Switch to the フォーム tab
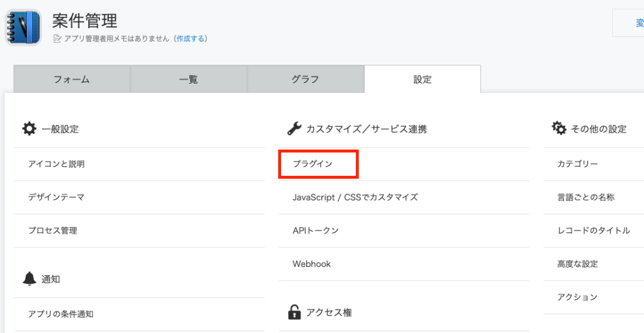The width and height of the screenshot is (644, 333). pyautogui.click(x=72, y=79)
